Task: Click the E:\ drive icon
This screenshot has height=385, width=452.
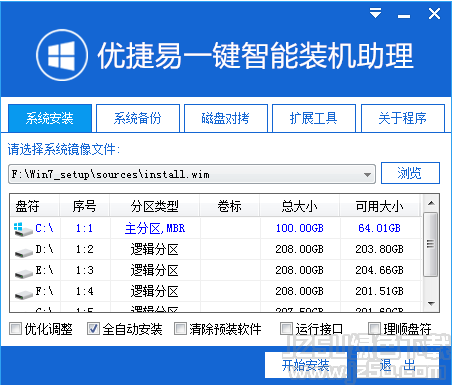Action: 24,274
